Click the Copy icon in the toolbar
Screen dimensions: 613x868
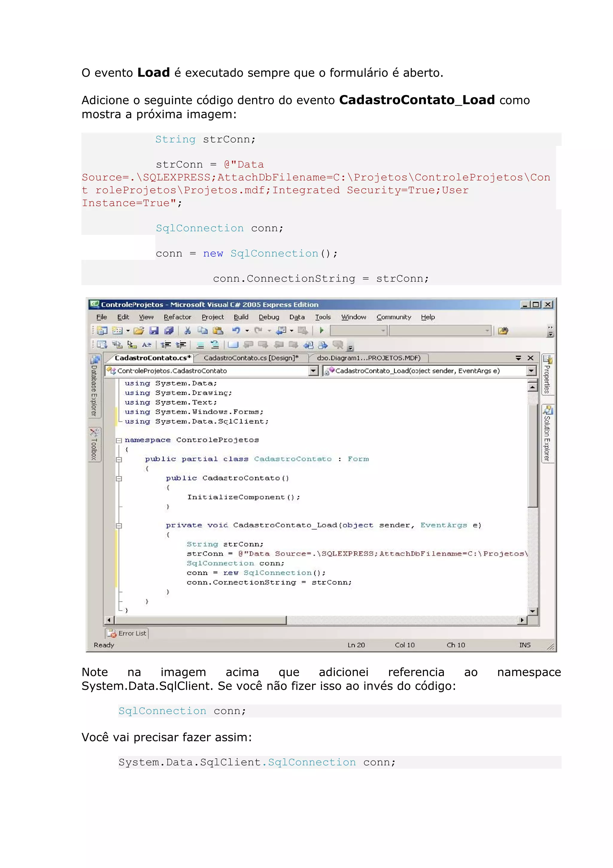[x=203, y=331]
